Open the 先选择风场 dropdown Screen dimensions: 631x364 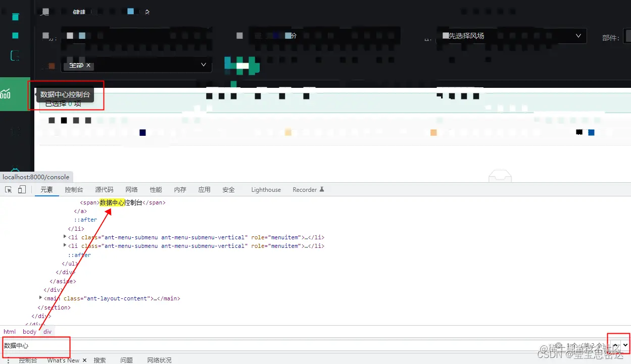pos(512,36)
